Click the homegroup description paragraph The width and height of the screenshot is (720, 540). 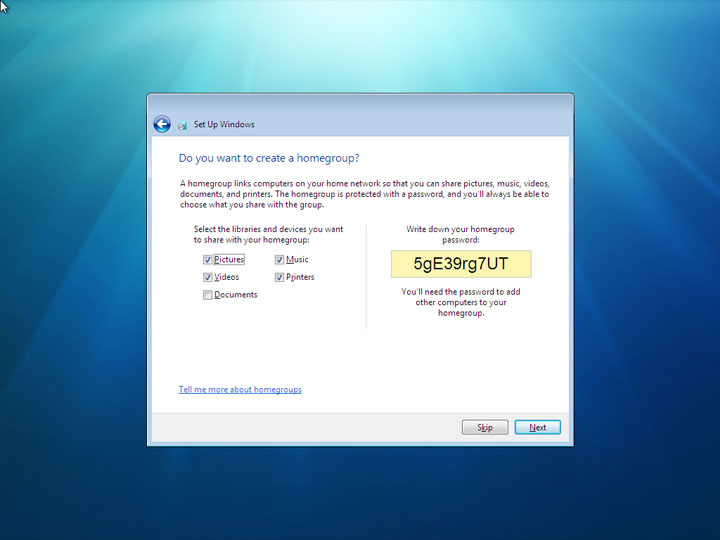(365, 194)
